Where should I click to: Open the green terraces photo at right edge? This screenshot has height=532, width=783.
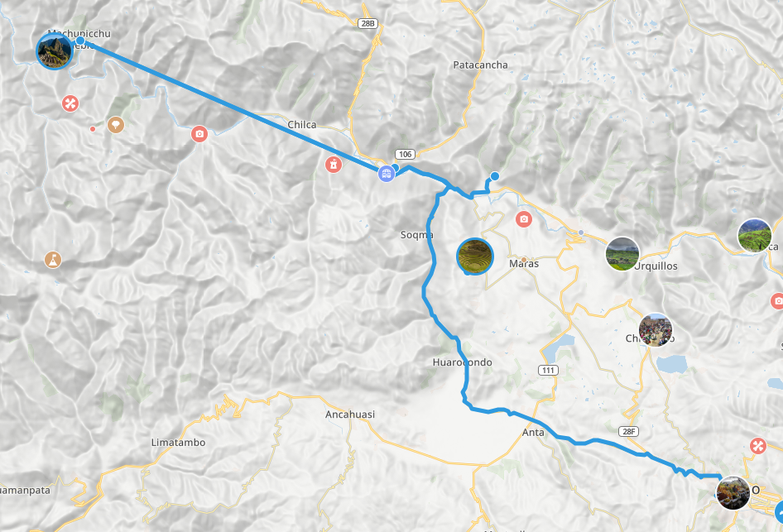click(x=755, y=236)
